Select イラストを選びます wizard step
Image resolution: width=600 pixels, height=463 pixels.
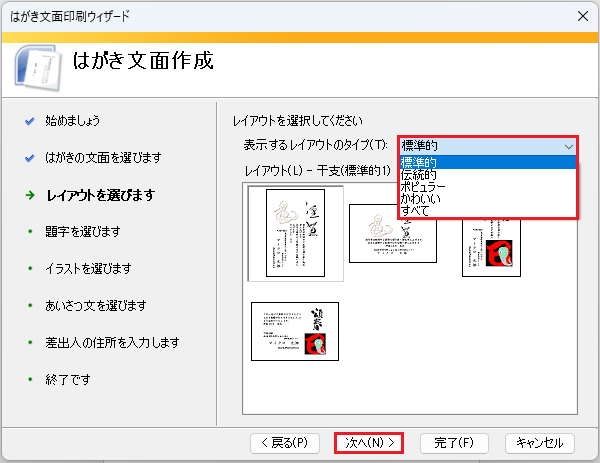point(89,269)
